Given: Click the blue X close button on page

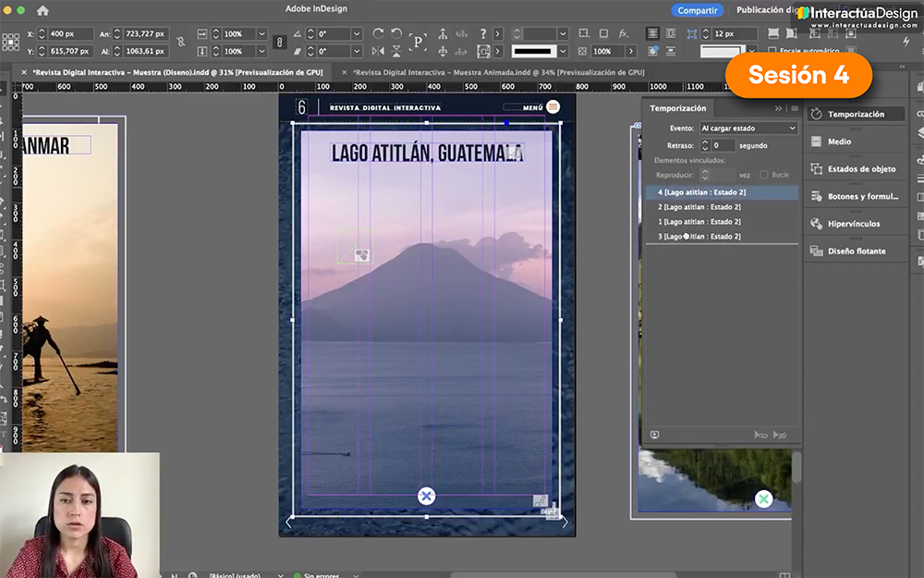Looking at the screenshot, I should (426, 496).
